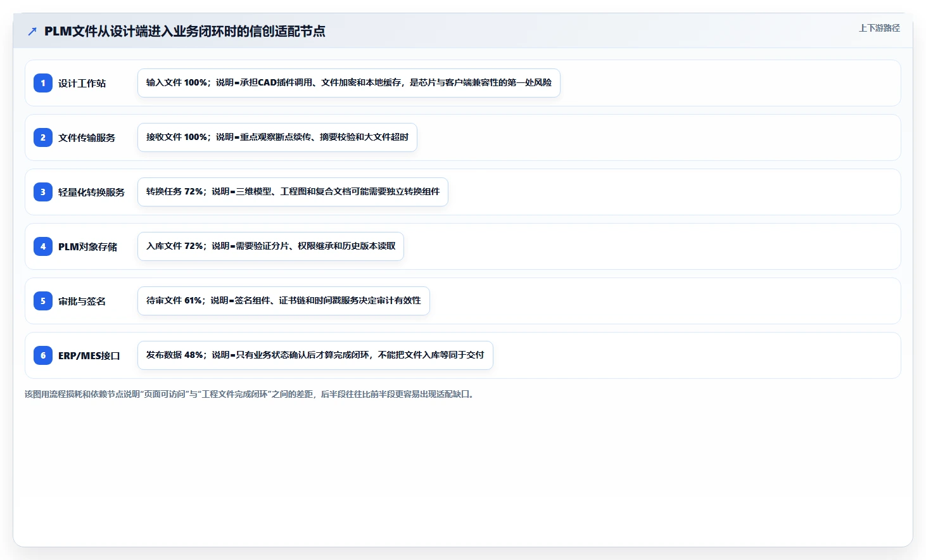Viewport: 926px width, 560px height.
Task: Click the 发布数据 48% description box
Action: [315, 355]
